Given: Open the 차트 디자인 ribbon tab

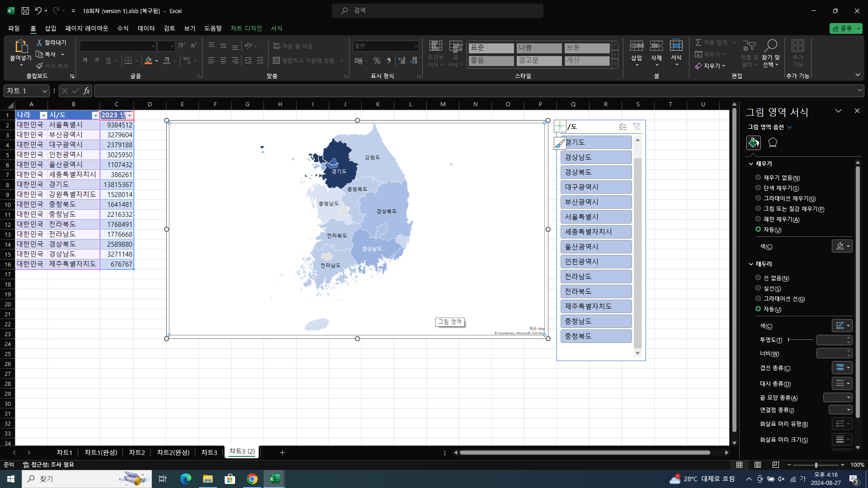Looking at the screenshot, I should click(246, 28).
